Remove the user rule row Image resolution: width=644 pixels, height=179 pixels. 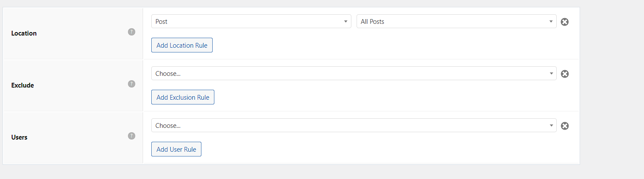(x=564, y=126)
